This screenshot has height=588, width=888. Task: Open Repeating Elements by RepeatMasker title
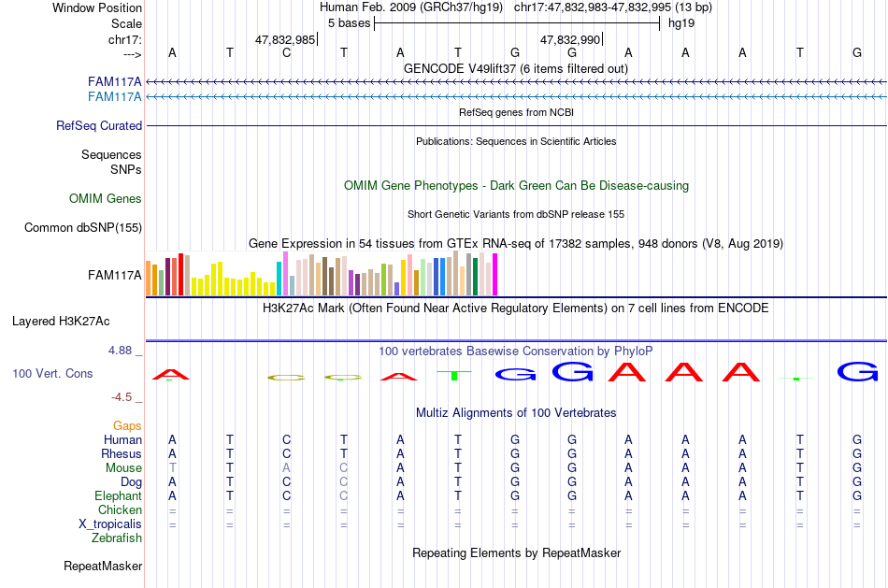(516, 552)
